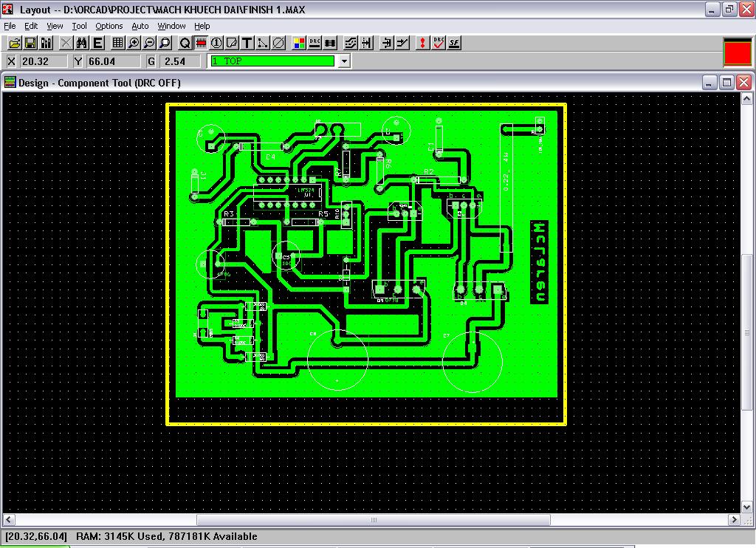
Task: Click the vertical scrollbar up arrow
Action: point(747,99)
